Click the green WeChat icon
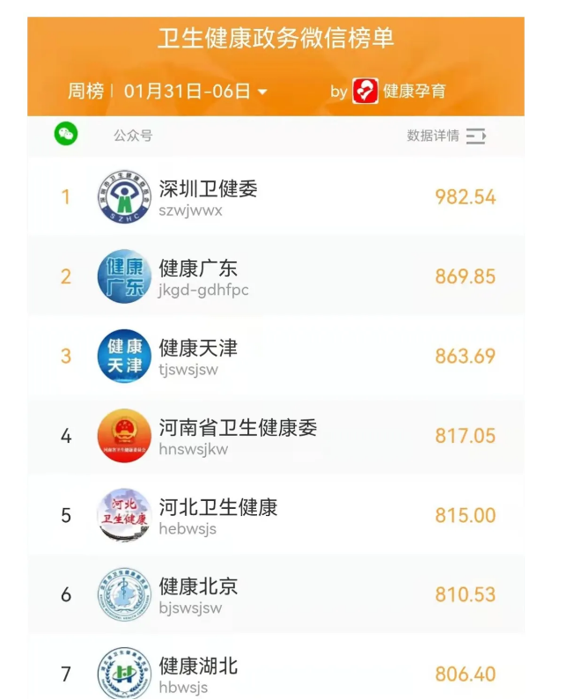588x700 pixels. pos(66,135)
